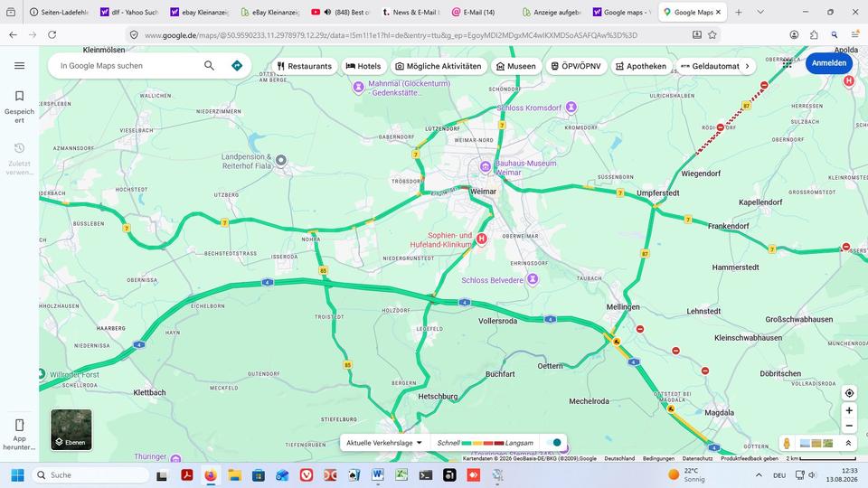The width and height of the screenshot is (868, 488).
Task: Click the Schloss Belvedere marker
Action: (x=533, y=279)
